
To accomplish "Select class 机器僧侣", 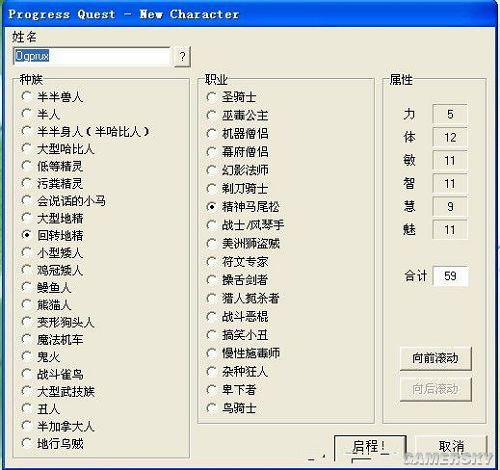I will click(x=237, y=134).
